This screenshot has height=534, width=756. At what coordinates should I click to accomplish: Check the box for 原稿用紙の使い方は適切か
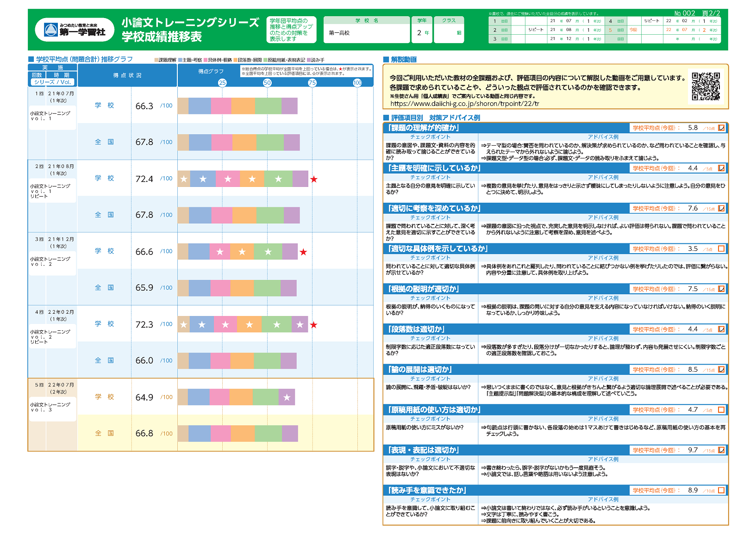(721, 410)
